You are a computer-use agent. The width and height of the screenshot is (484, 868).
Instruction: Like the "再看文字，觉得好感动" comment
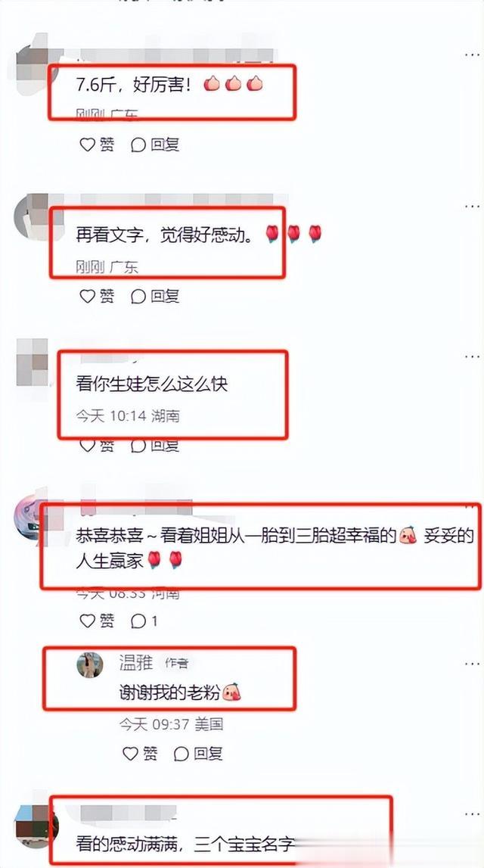(98, 296)
